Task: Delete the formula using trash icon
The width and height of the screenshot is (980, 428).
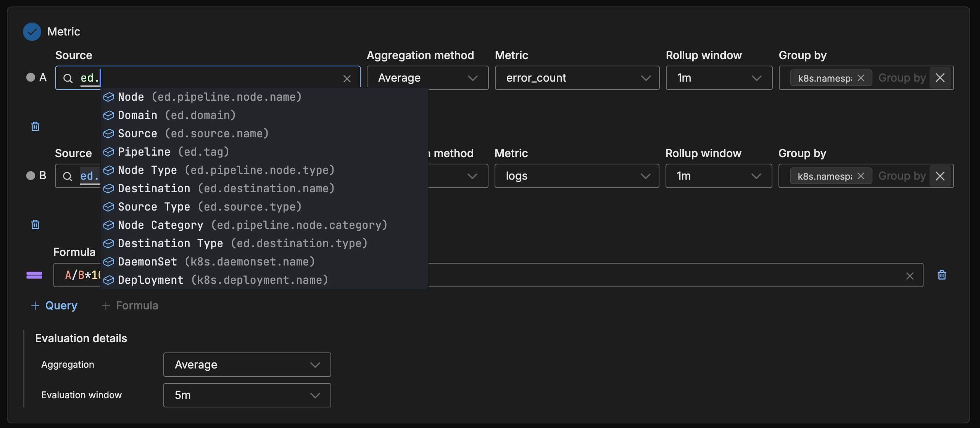Action: point(941,275)
